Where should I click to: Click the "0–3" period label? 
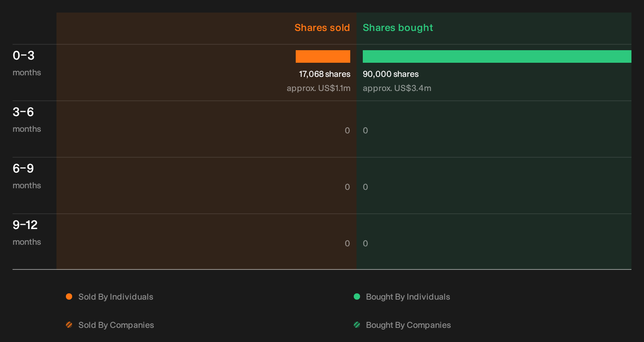(24, 56)
